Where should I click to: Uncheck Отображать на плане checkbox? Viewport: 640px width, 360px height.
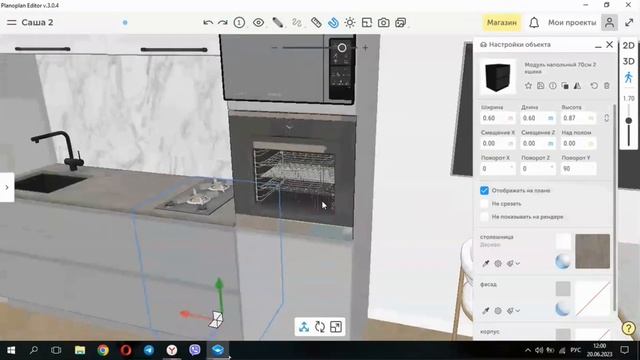tap(484, 191)
